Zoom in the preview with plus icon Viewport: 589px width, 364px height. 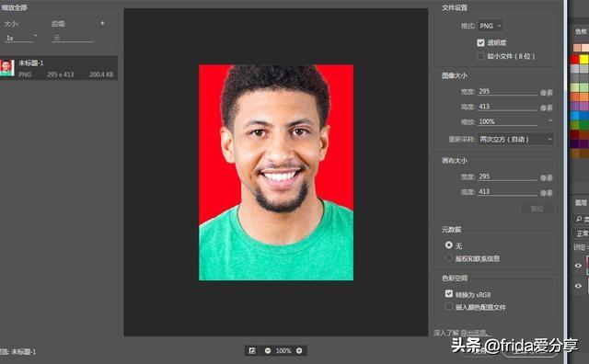(x=299, y=350)
